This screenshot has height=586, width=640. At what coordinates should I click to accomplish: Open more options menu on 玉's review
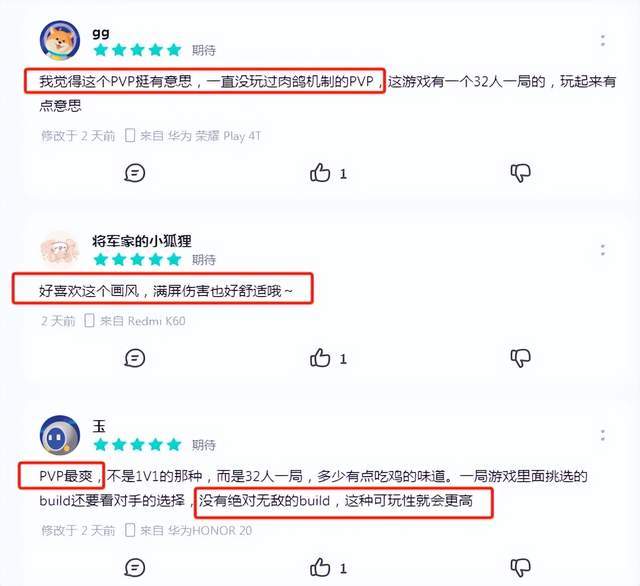603,435
